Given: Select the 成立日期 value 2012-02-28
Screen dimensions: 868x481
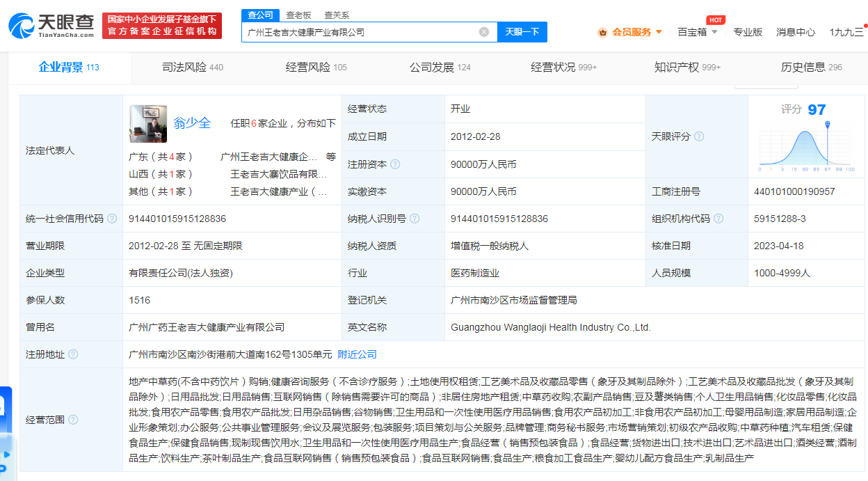Looking at the screenshot, I should pyautogui.click(x=476, y=136).
